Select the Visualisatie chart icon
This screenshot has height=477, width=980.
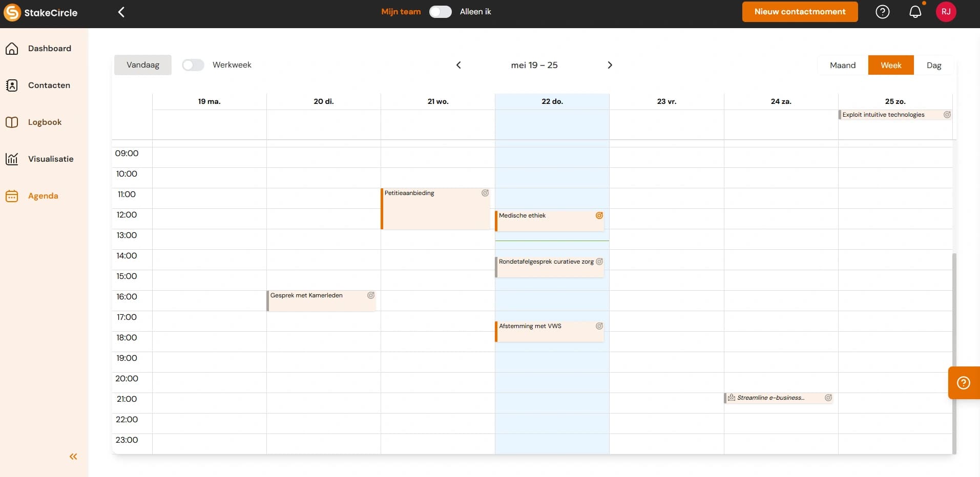(x=12, y=159)
